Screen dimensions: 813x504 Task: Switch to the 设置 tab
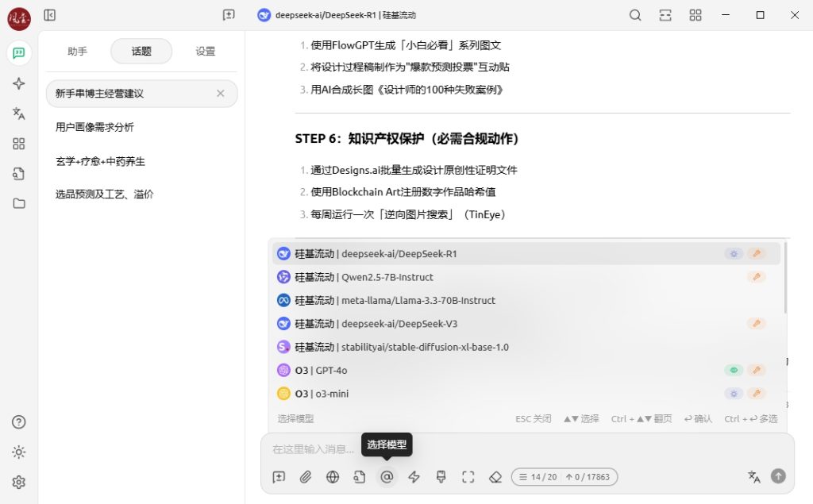205,51
